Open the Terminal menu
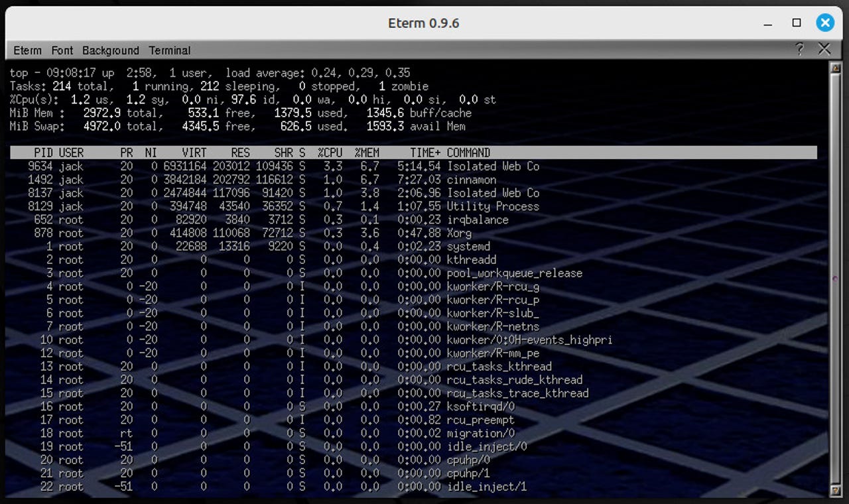 (170, 50)
